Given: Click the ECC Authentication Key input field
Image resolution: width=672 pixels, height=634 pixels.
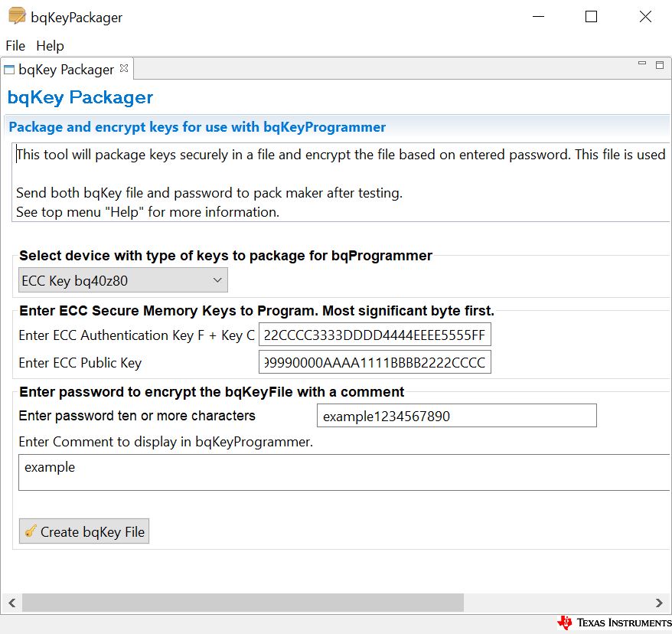Looking at the screenshot, I should (x=374, y=335).
